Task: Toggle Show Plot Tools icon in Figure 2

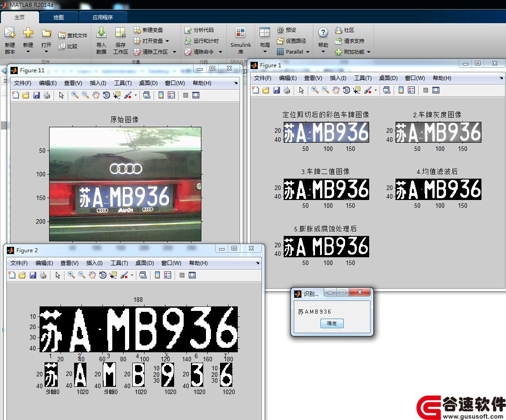Action: 192,275
